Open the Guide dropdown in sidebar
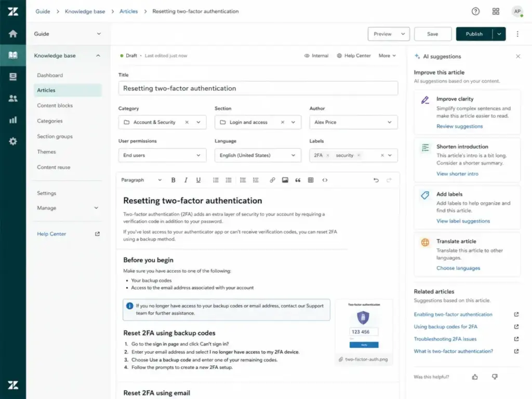Viewport: 532px width, 399px height. point(68,34)
